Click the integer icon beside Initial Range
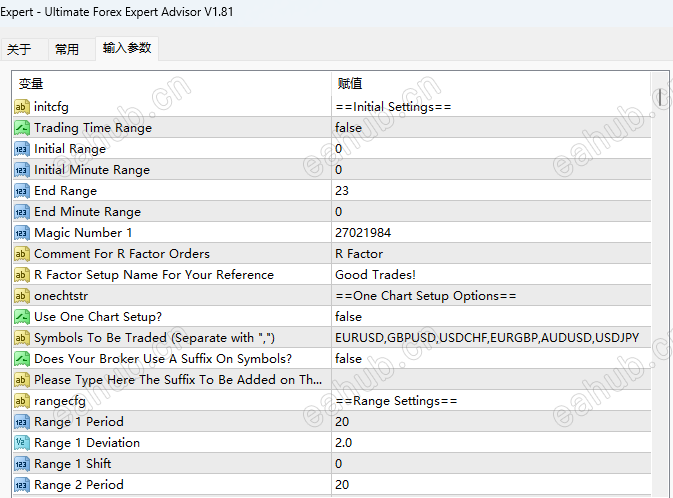The image size is (673, 498). click(x=21, y=149)
